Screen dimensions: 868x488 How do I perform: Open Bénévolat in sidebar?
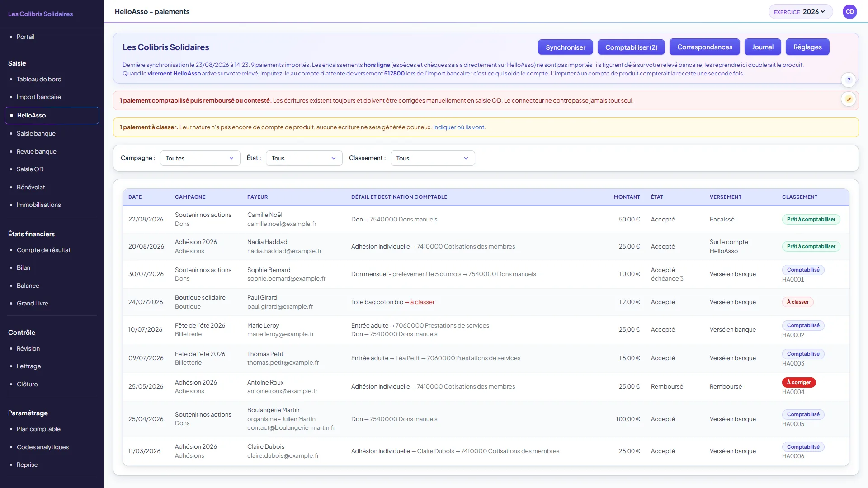coord(31,187)
